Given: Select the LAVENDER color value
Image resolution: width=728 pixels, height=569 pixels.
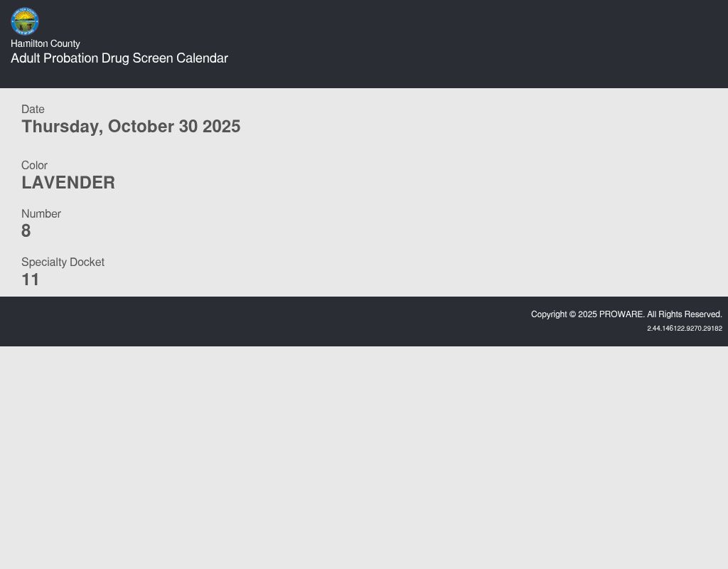Looking at the screenshot, I should pos(68,183).
